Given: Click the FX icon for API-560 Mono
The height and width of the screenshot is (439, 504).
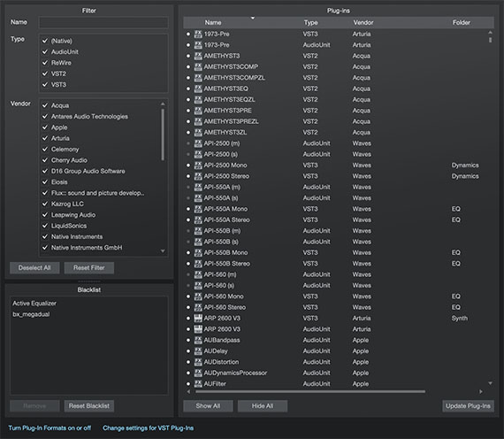Looking at the screenshot, I should pyautogui.click(x=198, y=297).
